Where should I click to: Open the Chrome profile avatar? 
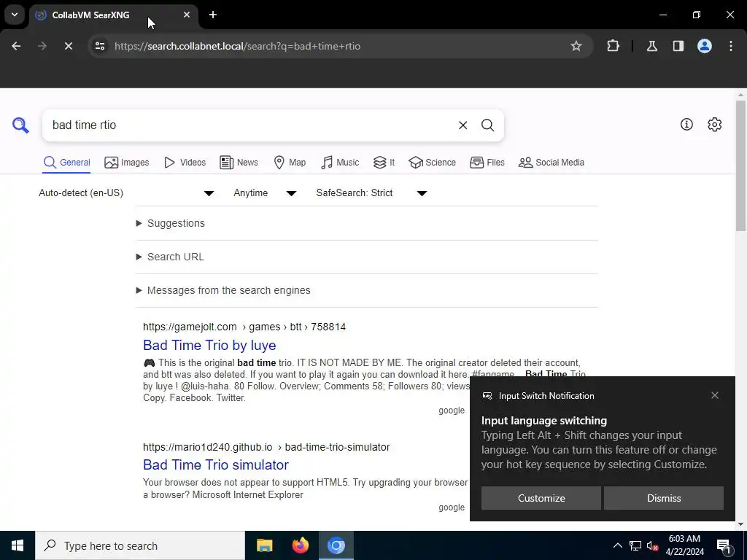tap(705, 46)
